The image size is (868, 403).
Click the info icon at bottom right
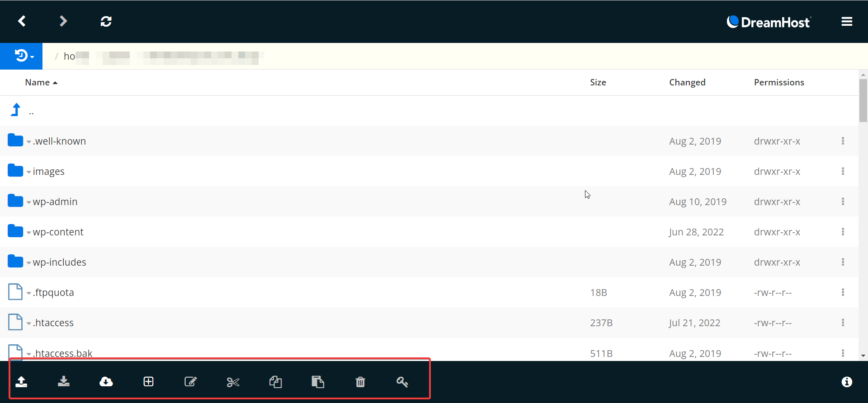(x=847, y=382)
